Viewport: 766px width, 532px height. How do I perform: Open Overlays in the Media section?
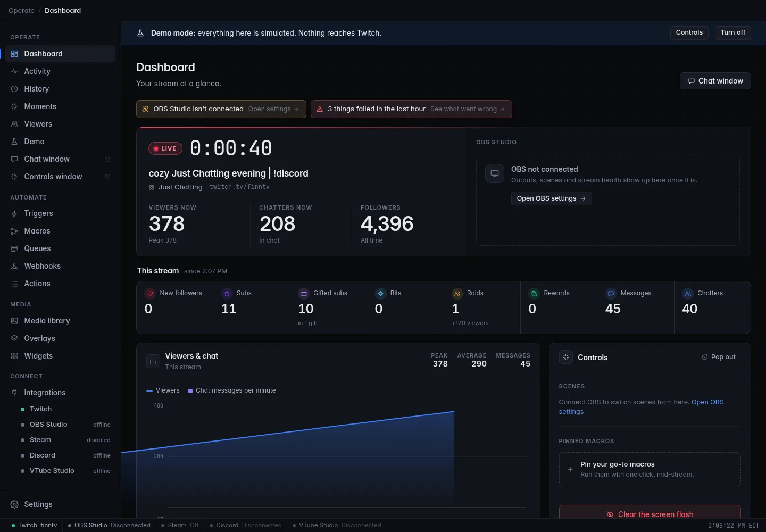pyautogui.click(x=60, y=338)
